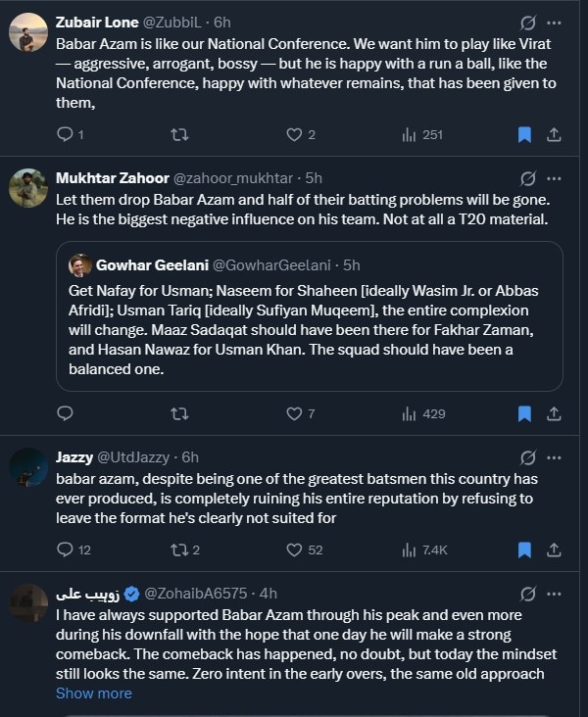Retweet Zubair Lone's post

179,134
